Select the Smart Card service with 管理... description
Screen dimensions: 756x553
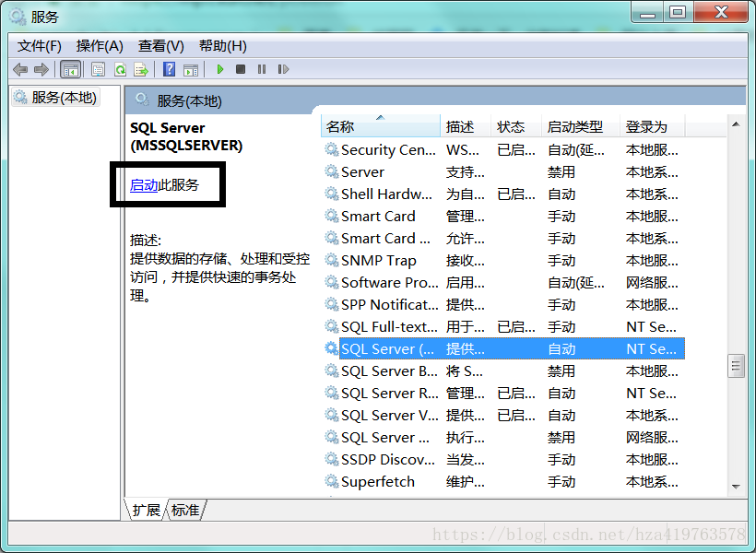tap(502, 216)
